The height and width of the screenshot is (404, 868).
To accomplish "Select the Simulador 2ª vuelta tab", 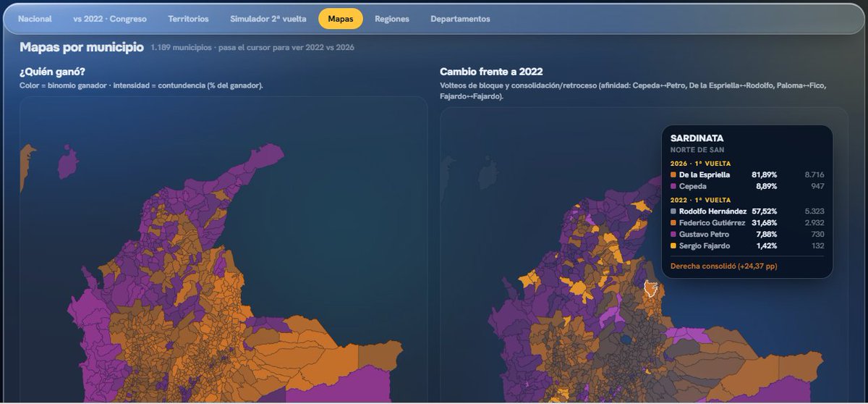I will 268,19.
